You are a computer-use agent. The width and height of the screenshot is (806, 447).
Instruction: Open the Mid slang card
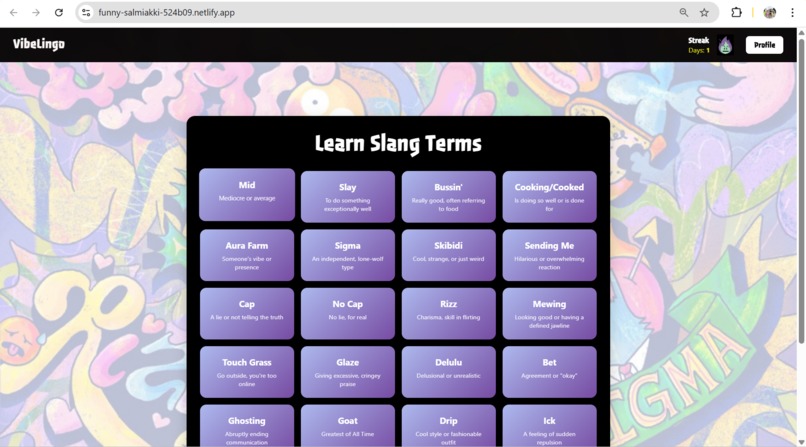(x=247, y=195)
